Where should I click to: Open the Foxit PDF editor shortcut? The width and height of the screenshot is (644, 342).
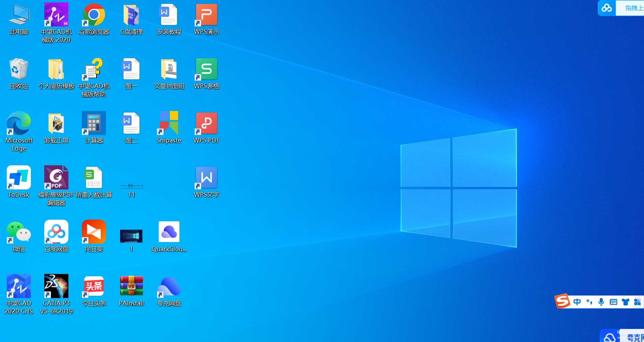(x=56, y=185)
